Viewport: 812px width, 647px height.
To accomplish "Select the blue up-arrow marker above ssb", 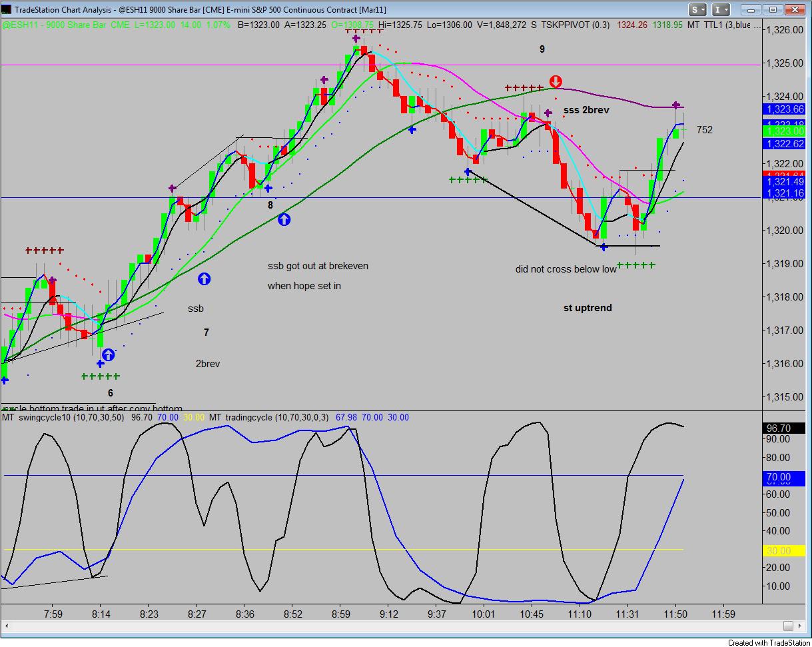I will tap(204, 279).
